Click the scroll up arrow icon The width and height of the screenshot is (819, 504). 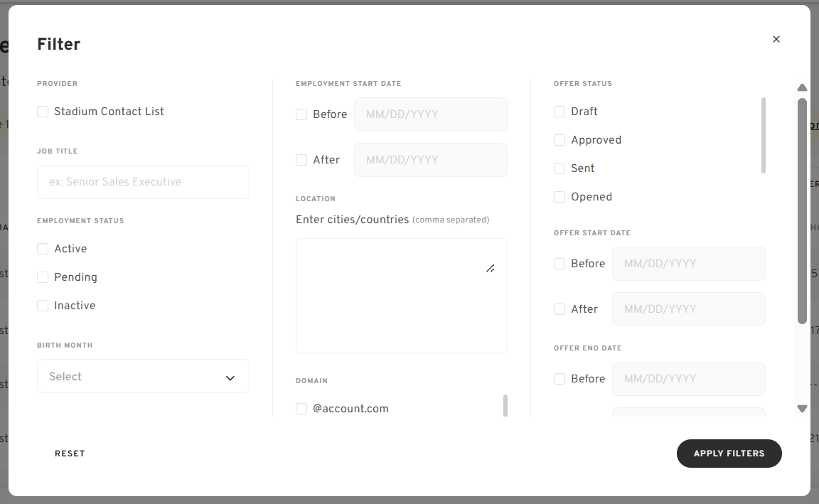(x=802, y=87)
